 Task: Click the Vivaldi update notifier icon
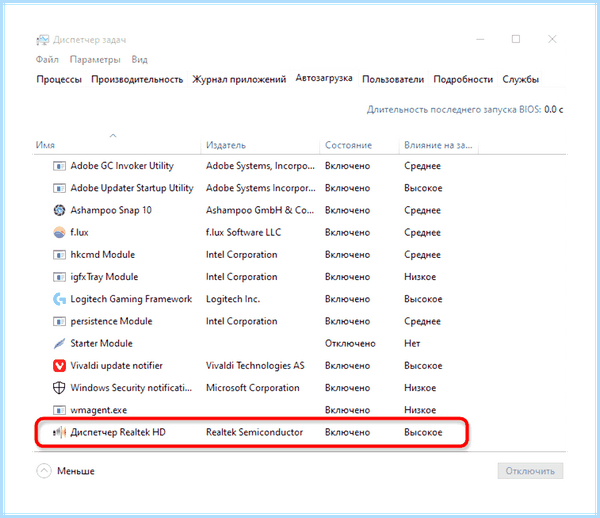tap(59, 365)
